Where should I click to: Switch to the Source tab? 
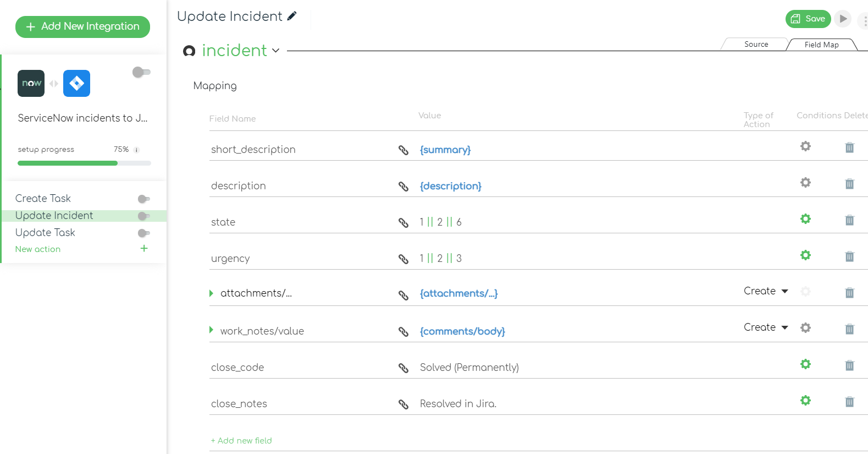click(x=756, y=45)
